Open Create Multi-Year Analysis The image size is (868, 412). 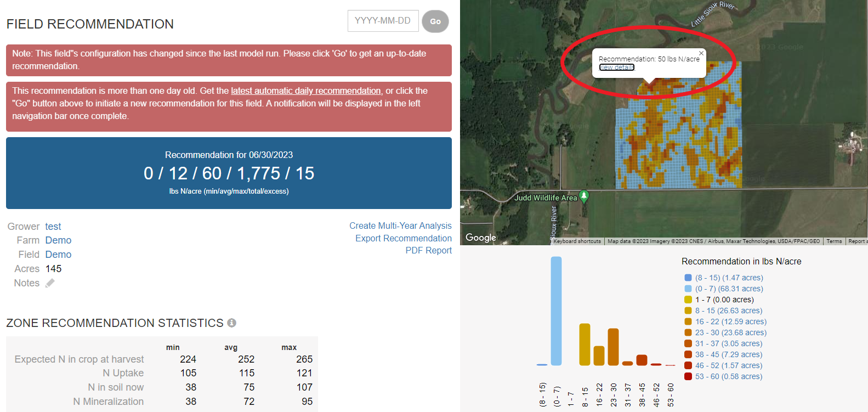[x=400, y=225]
